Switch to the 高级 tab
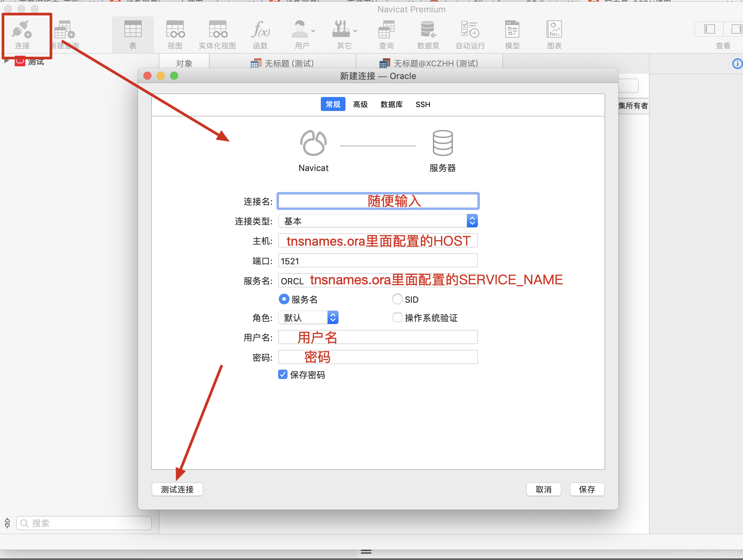743x560 pixels. [360, 104]
